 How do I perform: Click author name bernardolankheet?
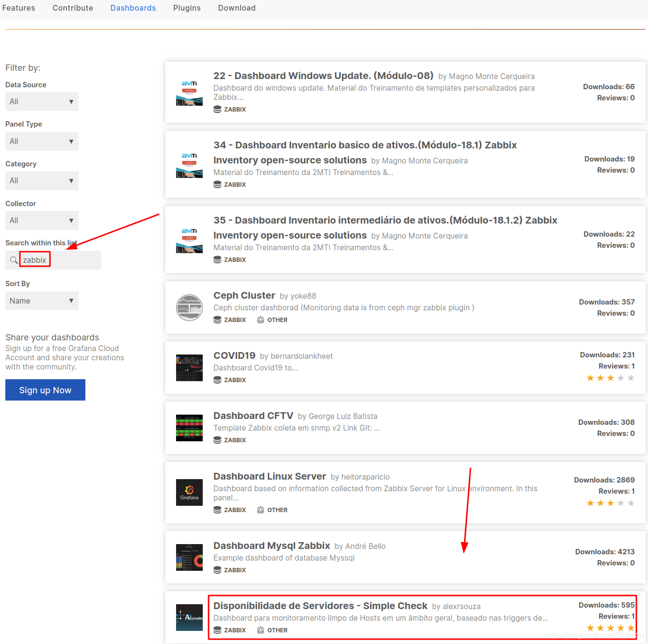pos(302,356)
